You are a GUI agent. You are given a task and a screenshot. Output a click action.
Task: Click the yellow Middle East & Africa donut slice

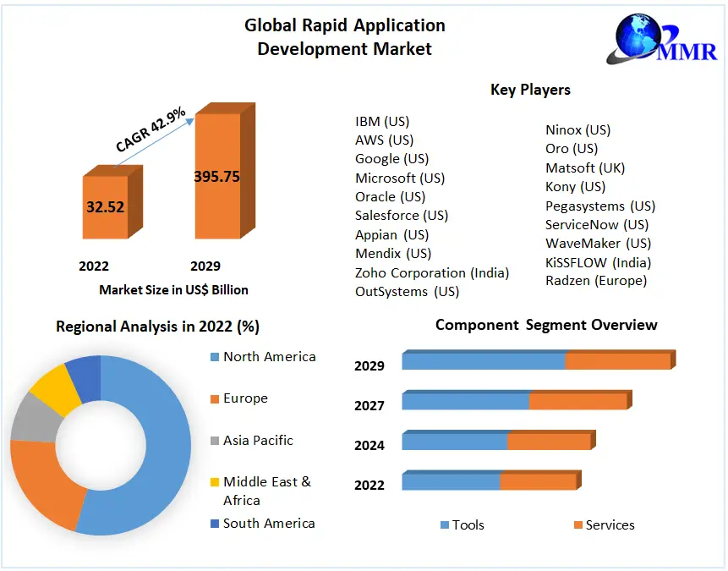click(x=52, y=386)
